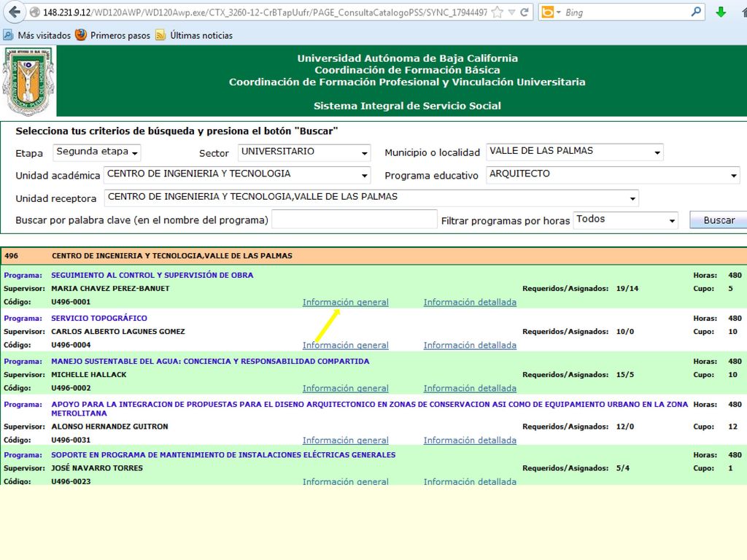This screenshot has height=560, width=747.
Task: Open Municipio o localidad dropdown
Action: (x=575, y=152)
